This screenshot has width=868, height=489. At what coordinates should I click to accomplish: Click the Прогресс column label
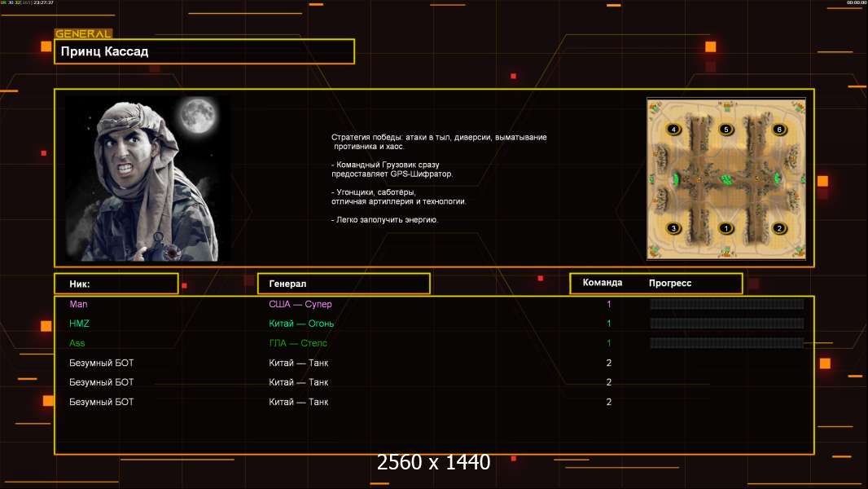670,283
